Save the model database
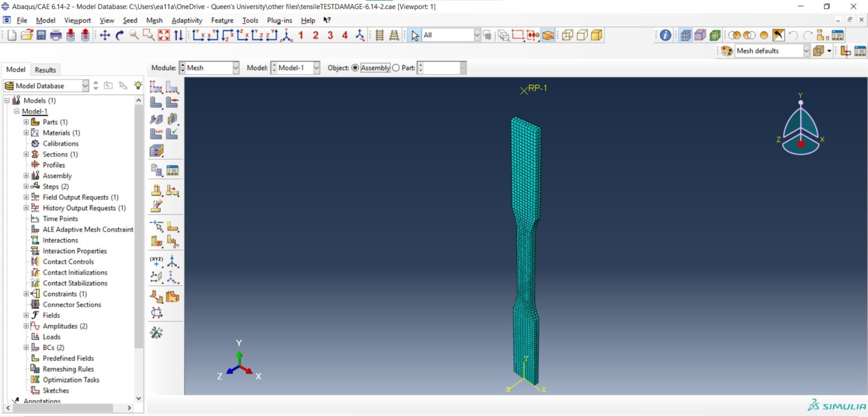 click(x=40, y=35)
